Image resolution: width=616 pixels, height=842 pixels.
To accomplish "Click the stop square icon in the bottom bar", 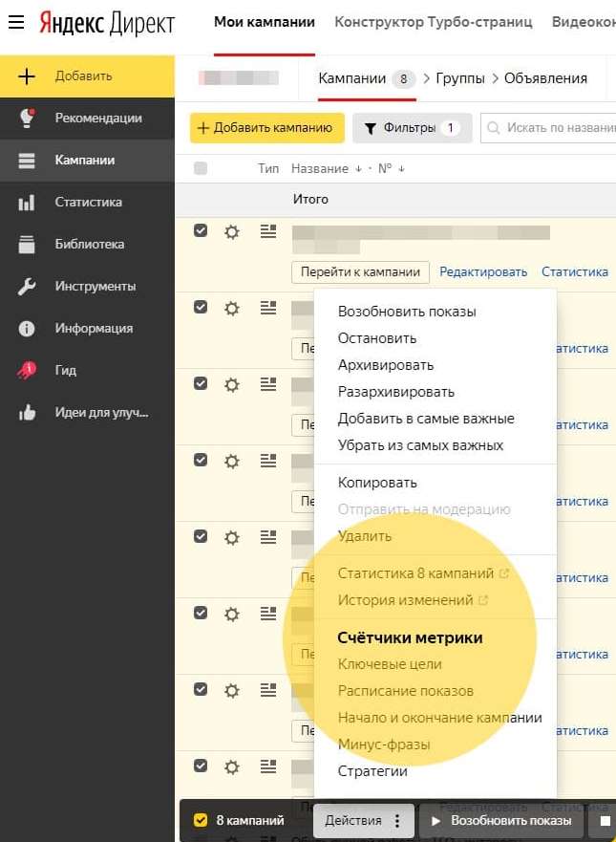I will (x=605, y=821).
